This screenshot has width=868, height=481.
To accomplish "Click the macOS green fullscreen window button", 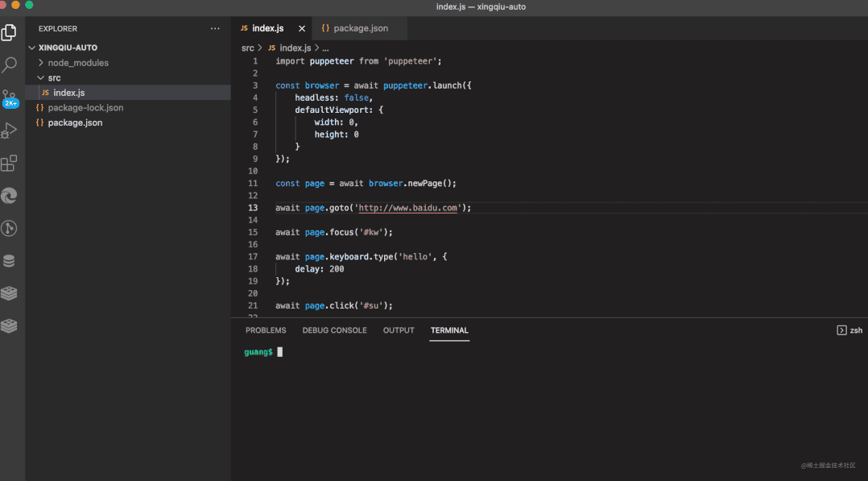I will coord(29,5).
